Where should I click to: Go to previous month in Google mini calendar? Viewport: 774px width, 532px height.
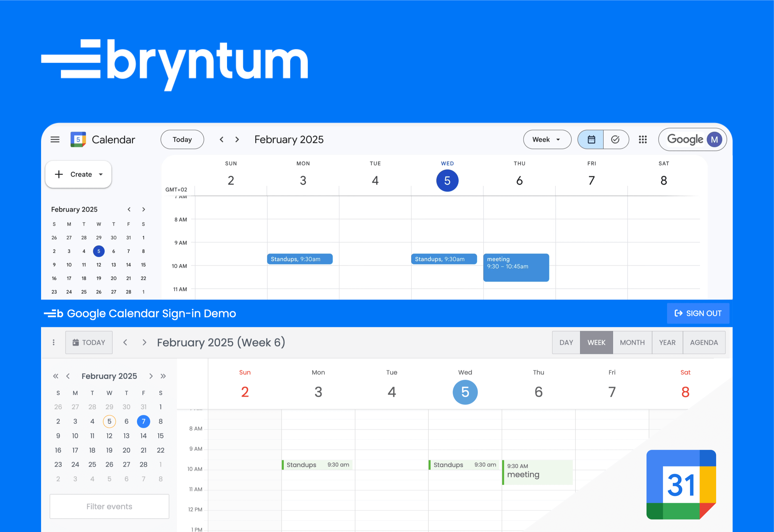pos(129,209)
